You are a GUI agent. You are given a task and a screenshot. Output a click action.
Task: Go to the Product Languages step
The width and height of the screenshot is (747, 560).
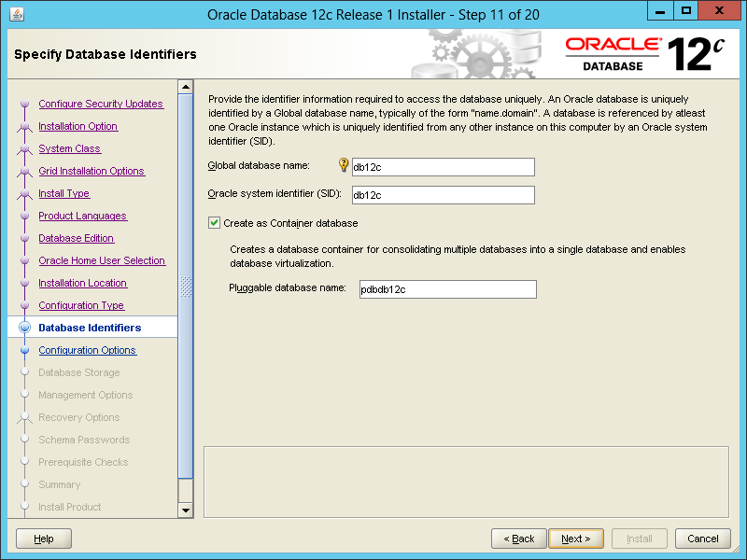tap(82, 216)
